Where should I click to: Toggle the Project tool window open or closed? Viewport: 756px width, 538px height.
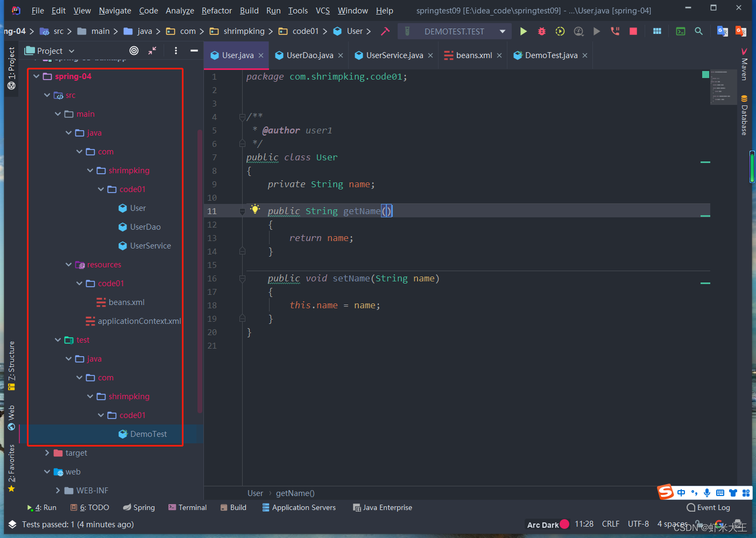(x=12, y=59)
